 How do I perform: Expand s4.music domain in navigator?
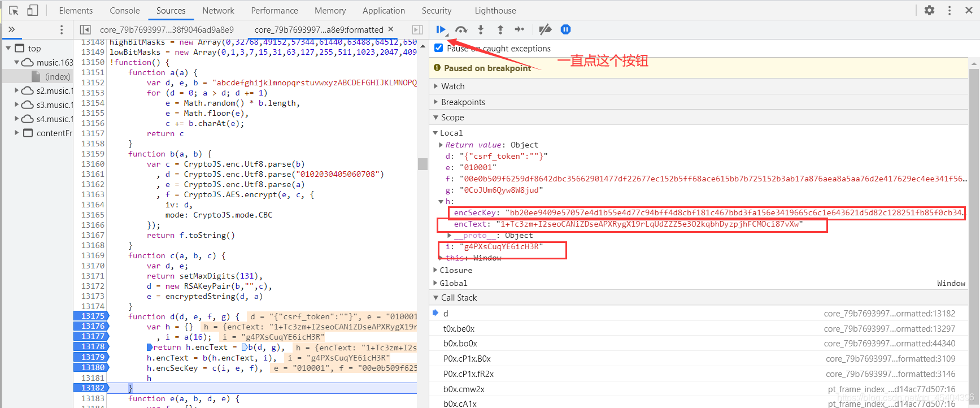[16, 119]
